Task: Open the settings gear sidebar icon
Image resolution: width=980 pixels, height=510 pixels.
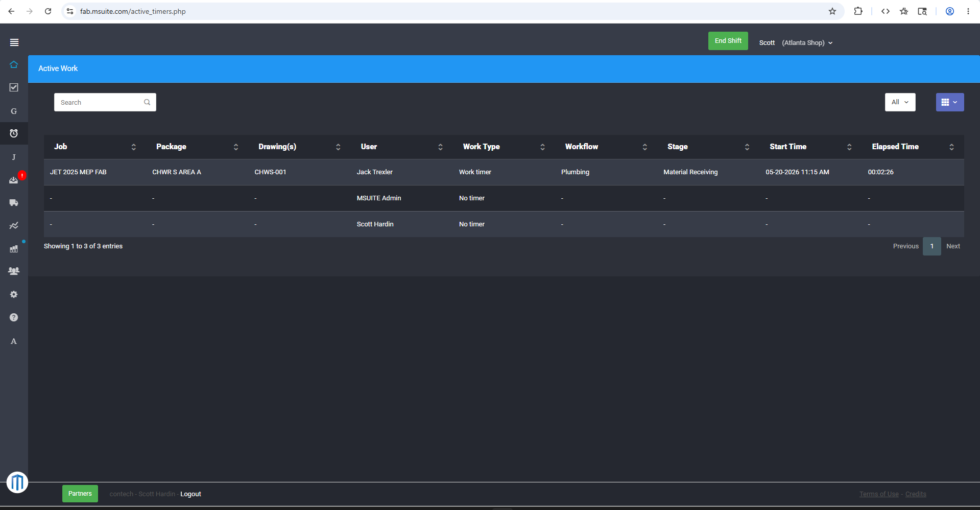Action: 14,294
